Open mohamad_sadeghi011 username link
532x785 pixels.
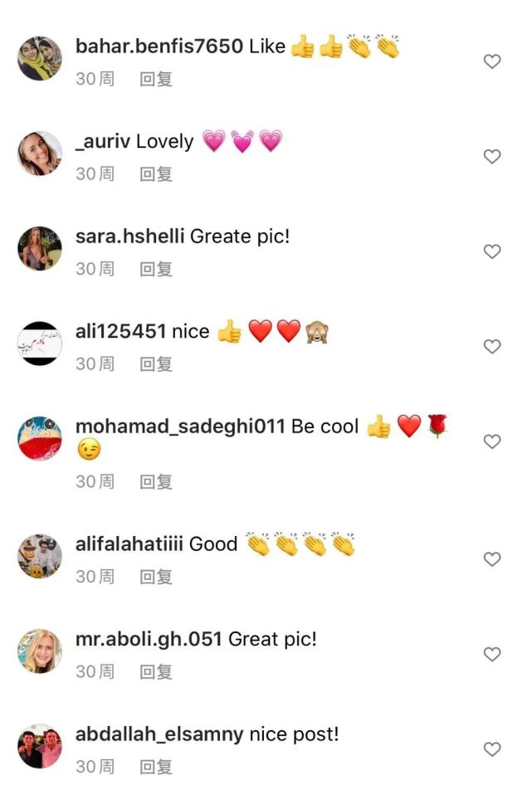(180, 427)
